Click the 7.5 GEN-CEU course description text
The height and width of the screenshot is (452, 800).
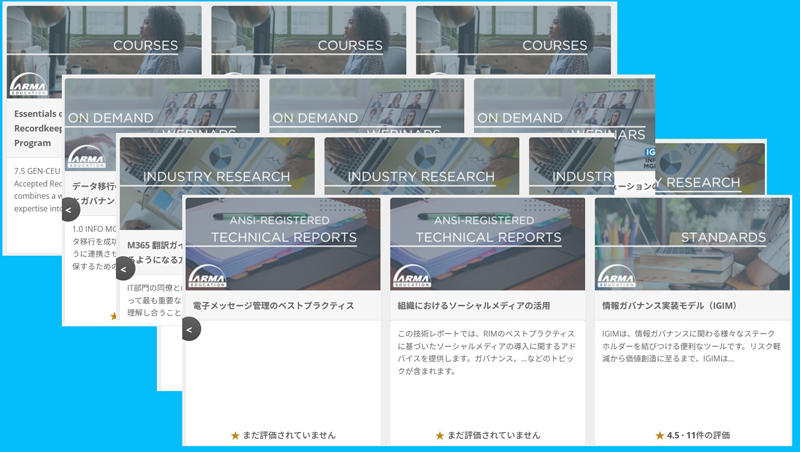(x=37, y=189)
